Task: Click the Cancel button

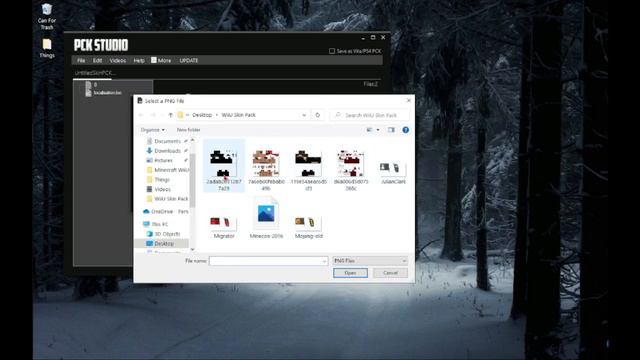Action: click(x=390, y=273)
